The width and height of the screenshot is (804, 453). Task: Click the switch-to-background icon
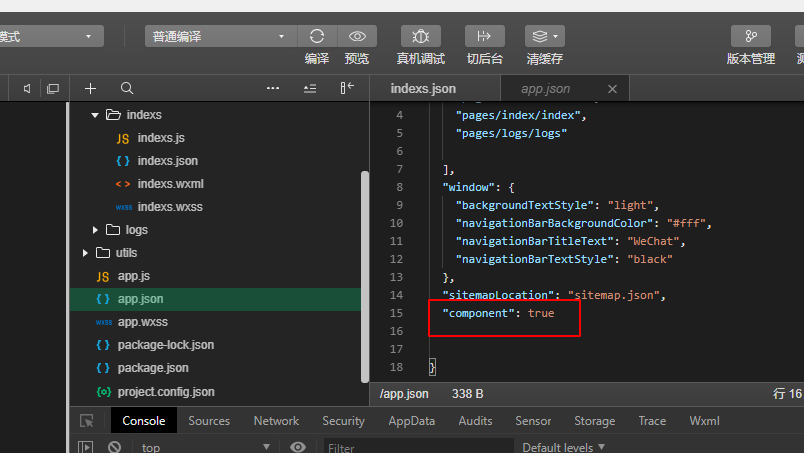[485, 36]
